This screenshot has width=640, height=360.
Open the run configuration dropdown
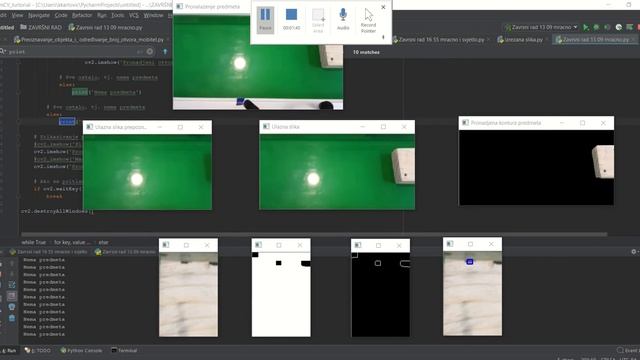click(542, 27)
